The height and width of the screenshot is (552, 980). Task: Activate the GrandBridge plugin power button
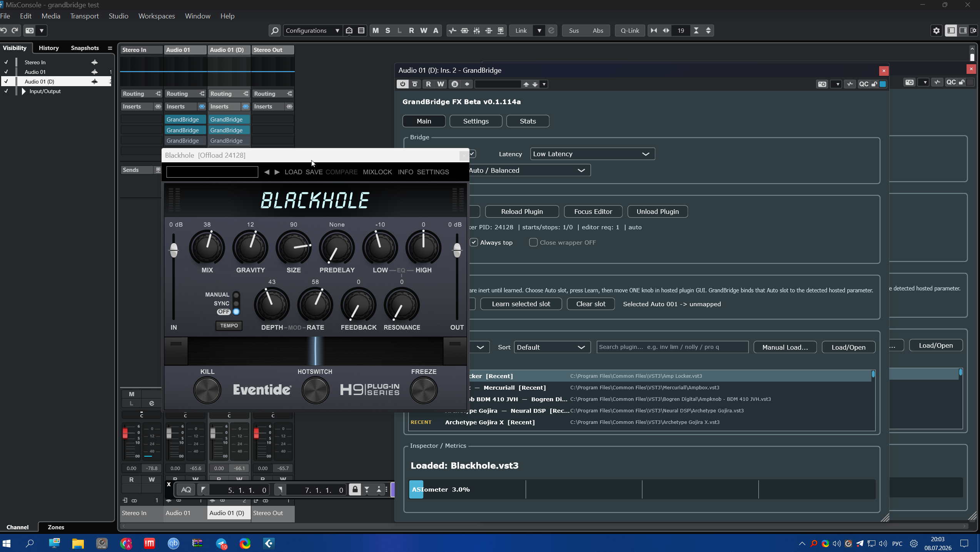[x=402, y=84]
